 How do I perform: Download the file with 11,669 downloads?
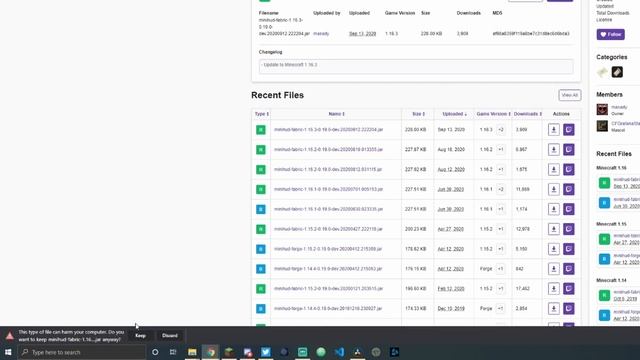click(553, 189)
